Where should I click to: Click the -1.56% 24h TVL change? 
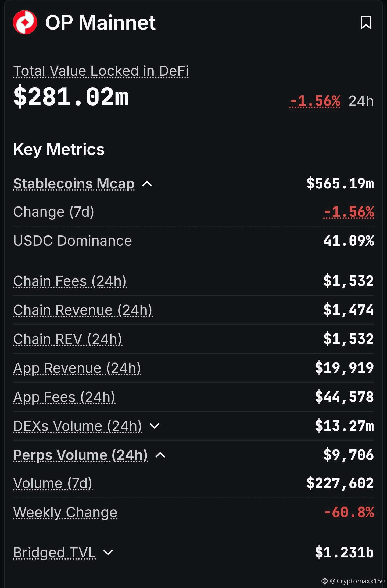pos(315,101)
